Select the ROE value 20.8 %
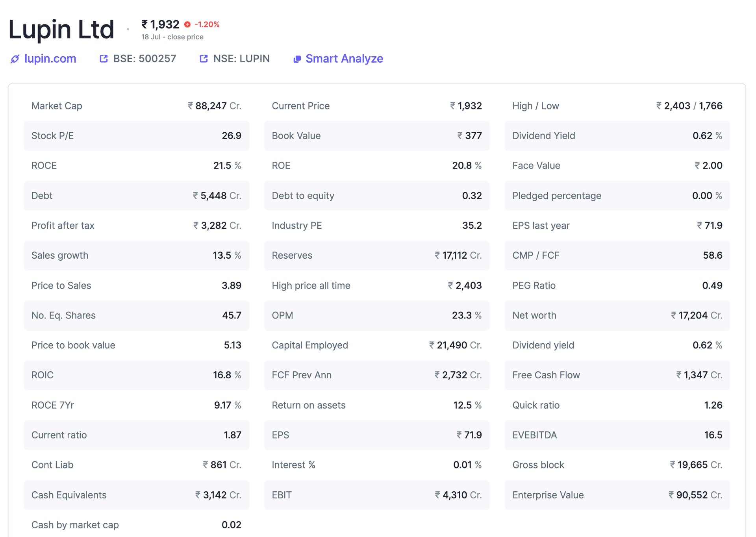Viewport: 756px width, 537px height. coord(467,166)
